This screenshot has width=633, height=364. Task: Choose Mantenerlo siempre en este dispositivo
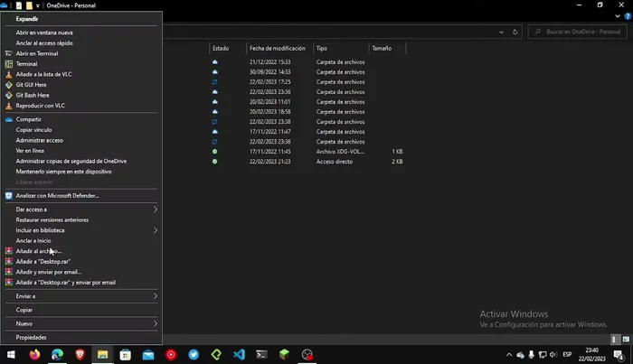tap(81, 172)
